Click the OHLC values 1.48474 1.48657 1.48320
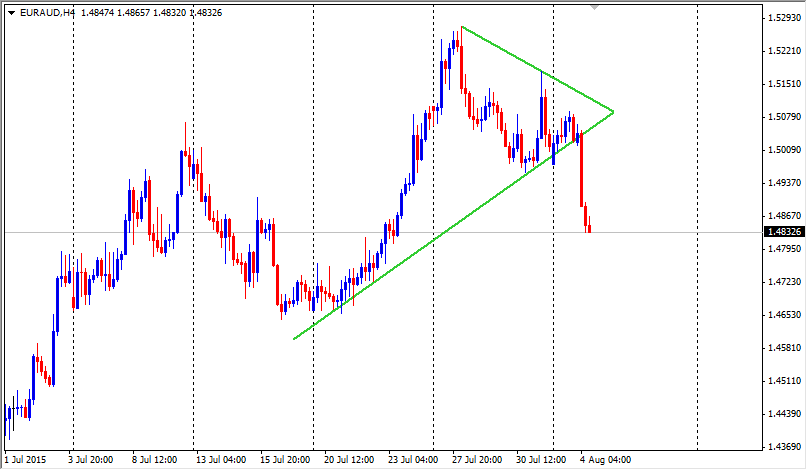 click(x=133, y=13)
